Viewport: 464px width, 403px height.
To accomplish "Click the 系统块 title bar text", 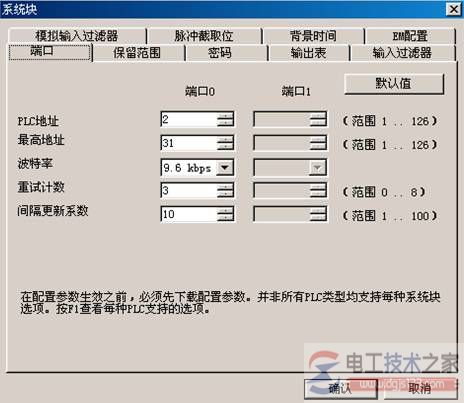I will tap(19, 9).
